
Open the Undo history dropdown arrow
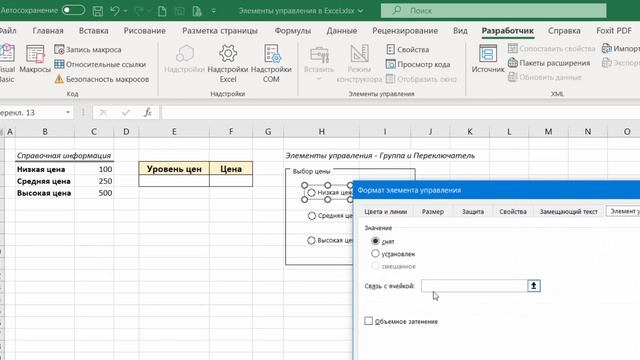coord(125,11)
